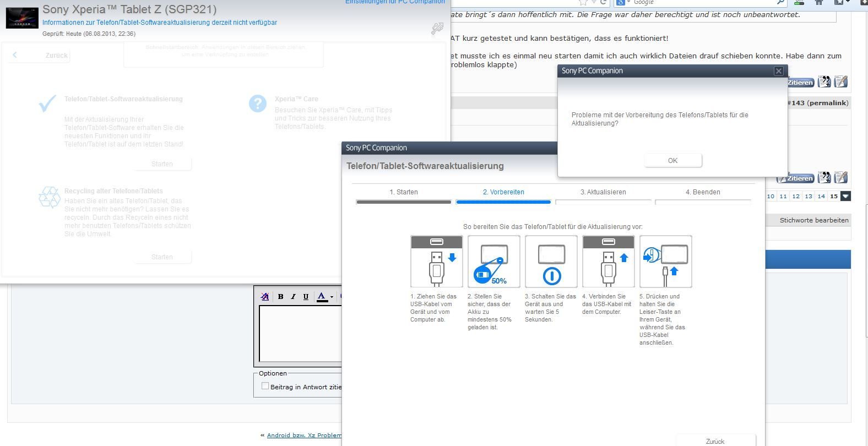Click the browser search magnifier icon
This screenshot has height=446, width=868.
tap(780, 2)
